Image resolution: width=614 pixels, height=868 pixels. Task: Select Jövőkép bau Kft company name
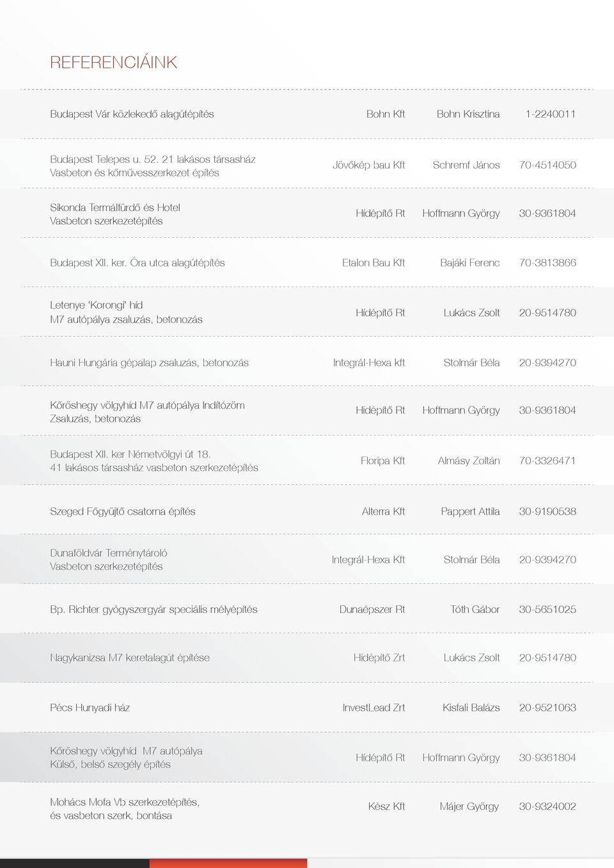368,165
